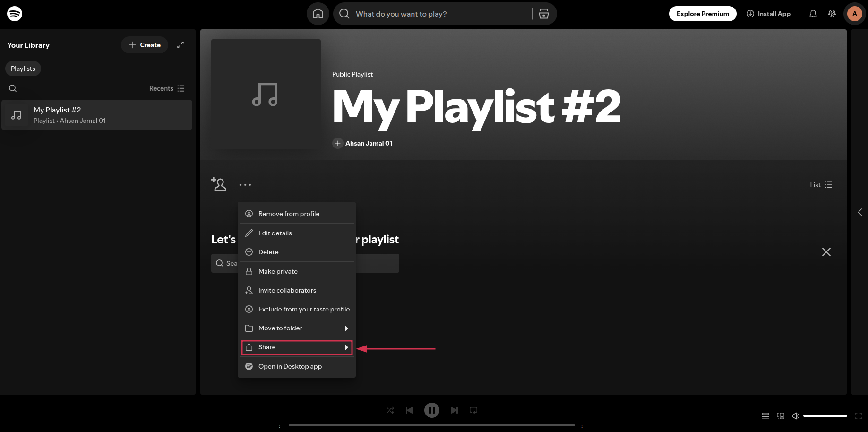Open the List view dropdown
Viewport: 868px width, 432px height.
coord(821,185)
